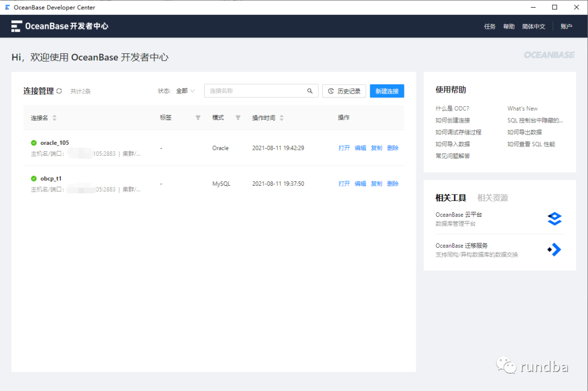Open the 如何查看 SQL 性能 link

(x=531, y=144)
